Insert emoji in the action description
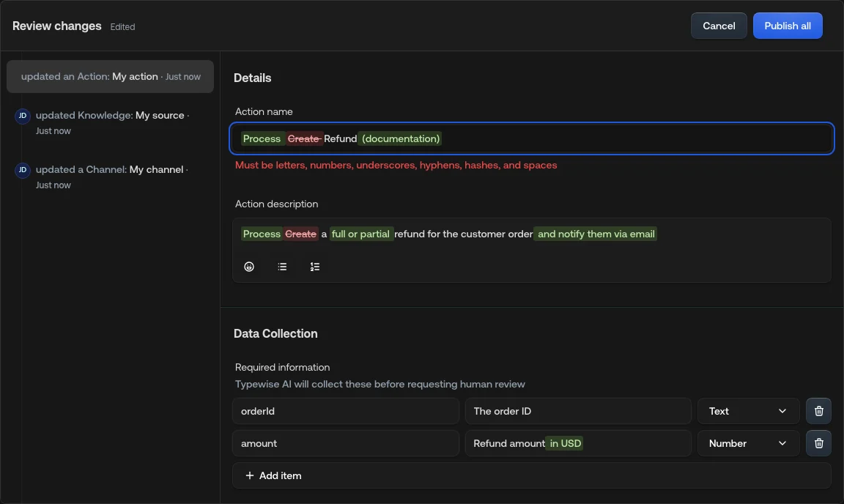Screen dimensions: 844x504 point(248,267)
